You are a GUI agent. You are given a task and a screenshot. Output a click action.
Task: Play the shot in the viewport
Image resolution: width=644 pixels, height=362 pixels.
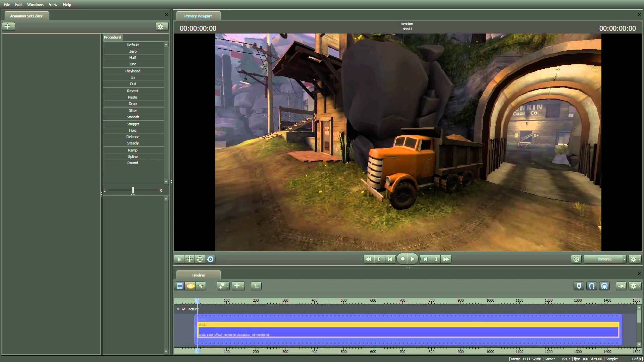[413, 259]
